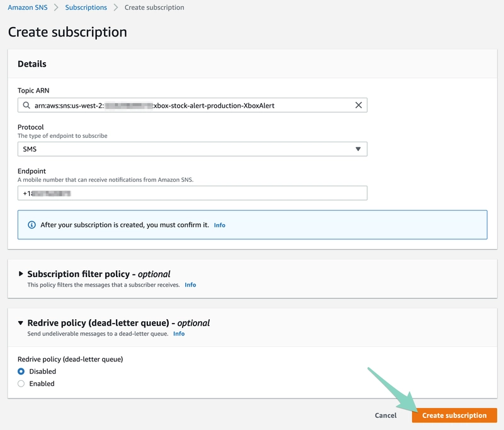Open the Subscriptions breadcrumb link
Screen dimensions: 504x430
[x=86, y=8]
